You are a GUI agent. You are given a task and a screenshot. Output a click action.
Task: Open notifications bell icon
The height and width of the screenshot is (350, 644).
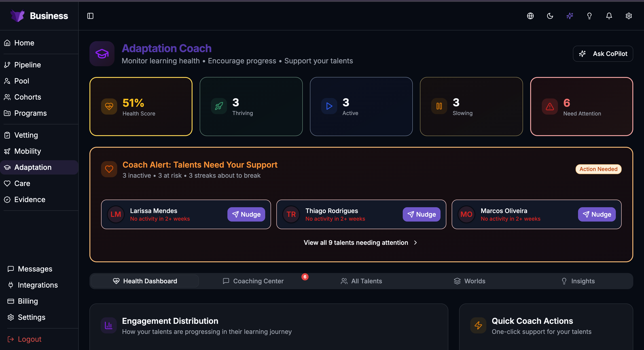tap(609, 16)
